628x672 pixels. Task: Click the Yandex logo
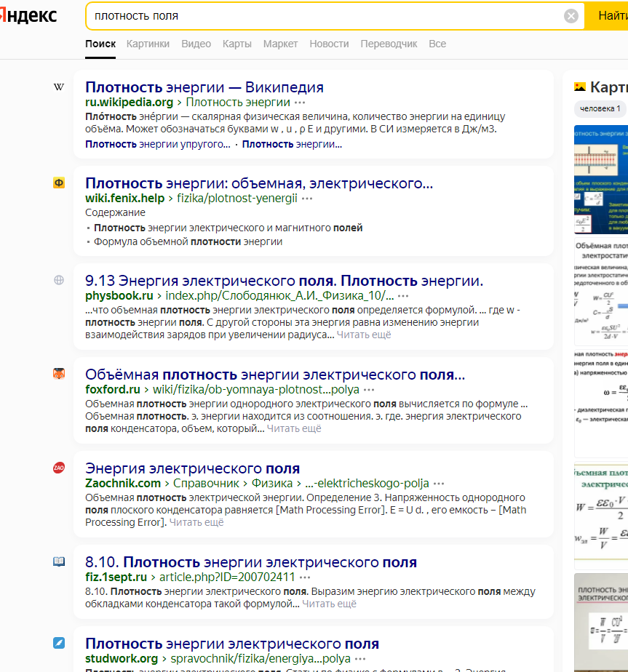(x=28, y=15)
